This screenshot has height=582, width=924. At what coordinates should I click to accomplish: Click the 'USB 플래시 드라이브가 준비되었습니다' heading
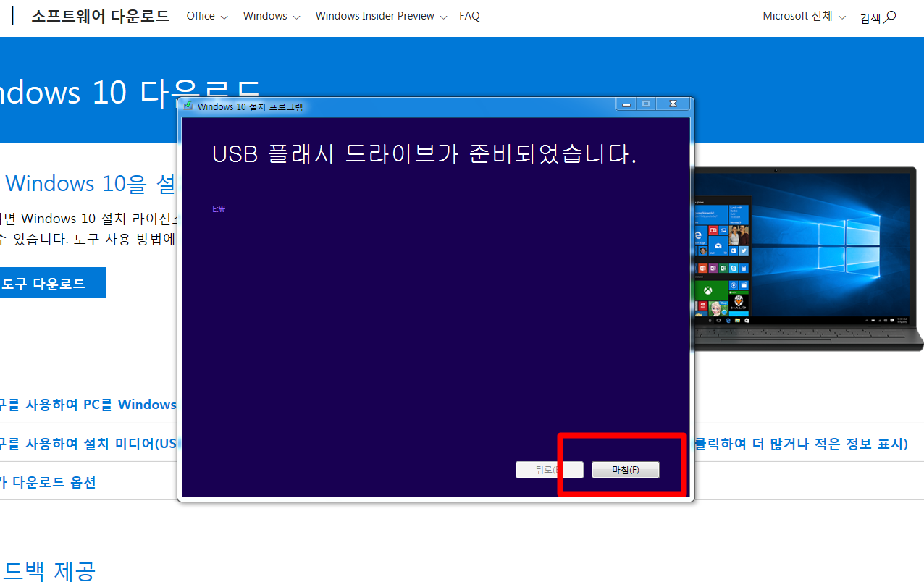click(424, 154)
